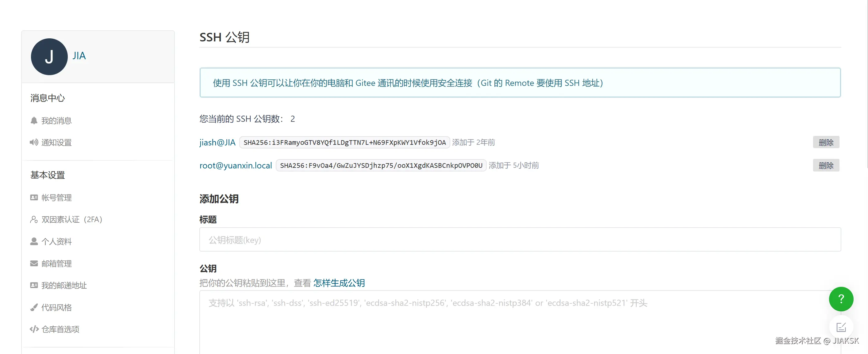The image size is (868, 354).
Task: Click the ID card icon beside 帐号管理
Action: [x=34, y=198]
